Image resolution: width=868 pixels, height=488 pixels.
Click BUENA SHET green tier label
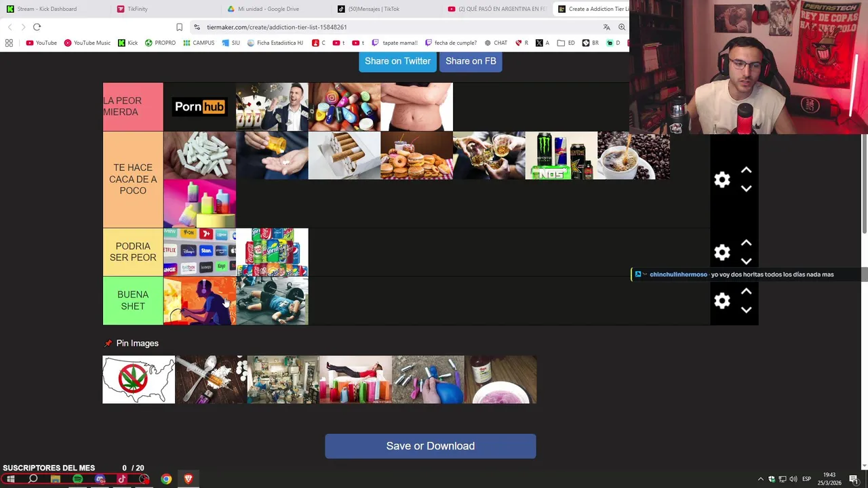(x=133, y=300)
